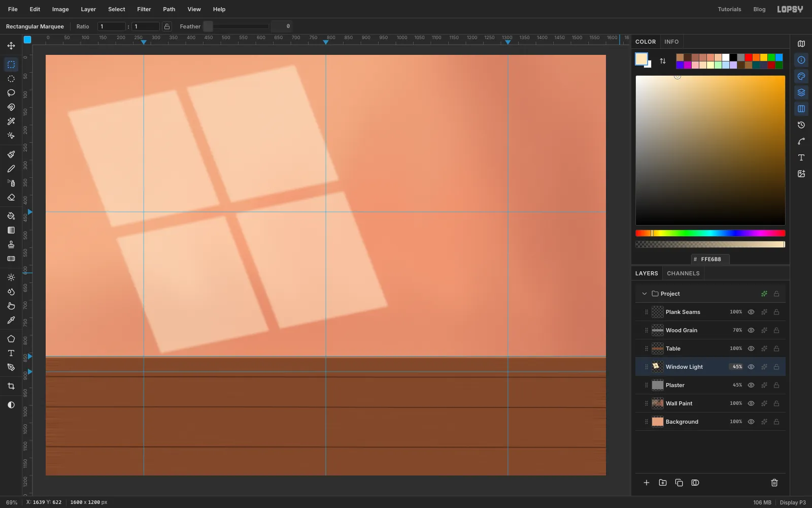Open the Tutorials link

tap(729, 9)
